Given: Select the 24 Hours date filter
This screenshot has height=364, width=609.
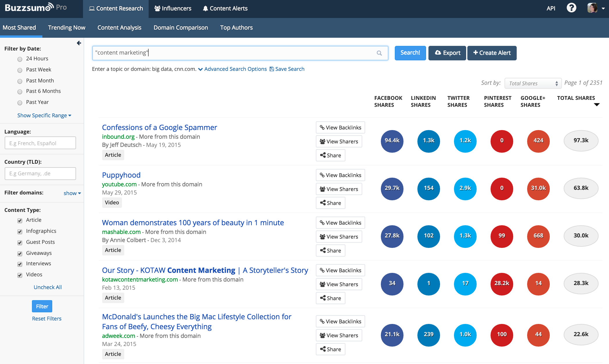Looking at the screenshot, I should click(20, 59).
